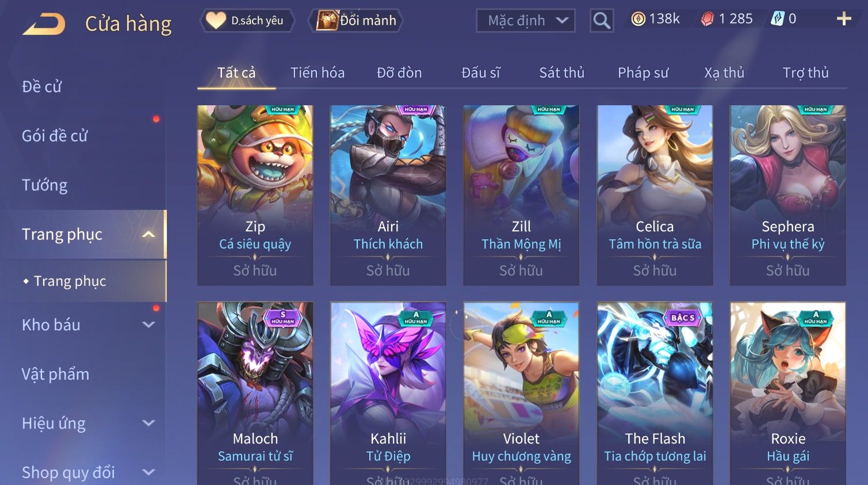Open the Mặc định sort dropdown

(525, 21)
